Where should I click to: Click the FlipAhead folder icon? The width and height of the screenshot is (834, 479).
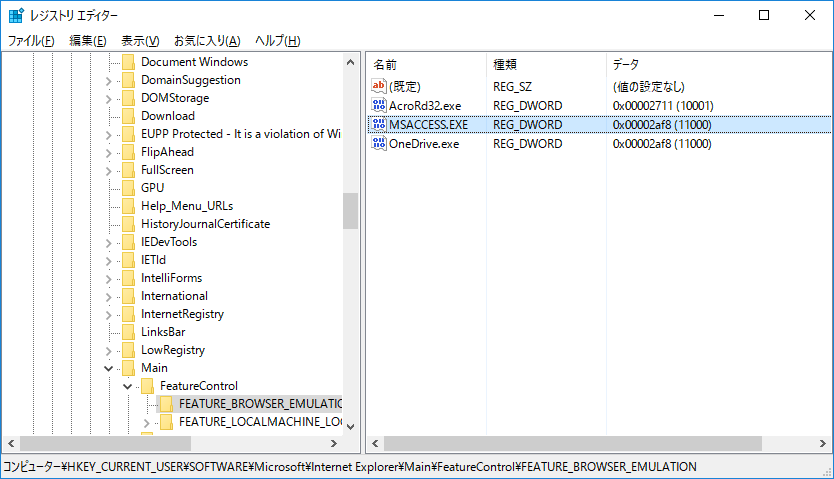pos(128,152)
